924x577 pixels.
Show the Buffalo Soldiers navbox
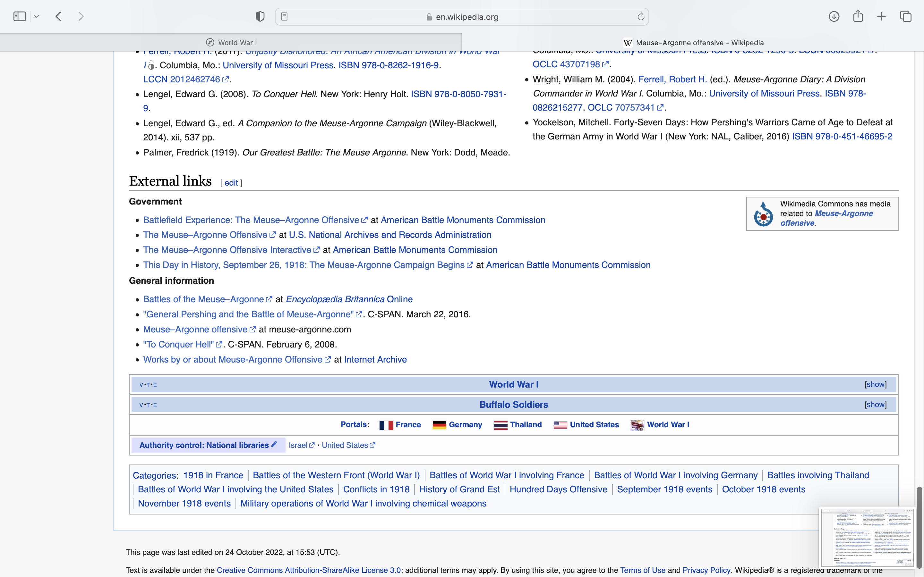pyautogui.click(x=875, y=405)
